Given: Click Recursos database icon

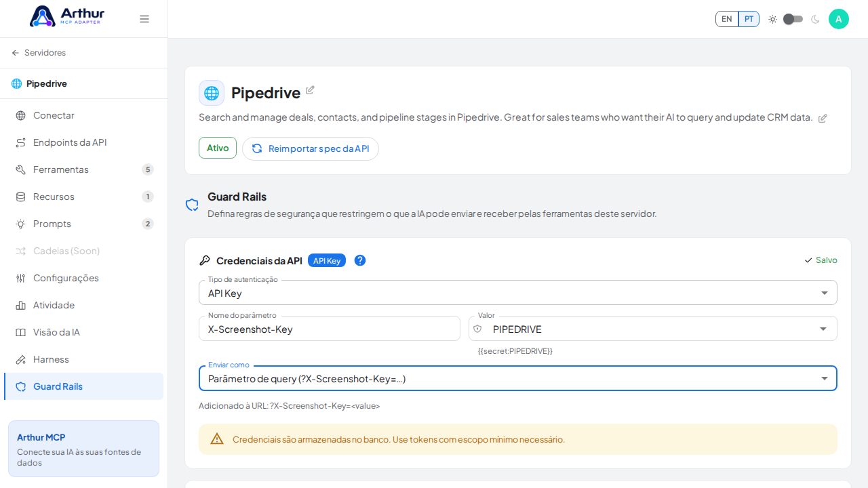Looking at the screenshot, I should (x=21, y=197).
